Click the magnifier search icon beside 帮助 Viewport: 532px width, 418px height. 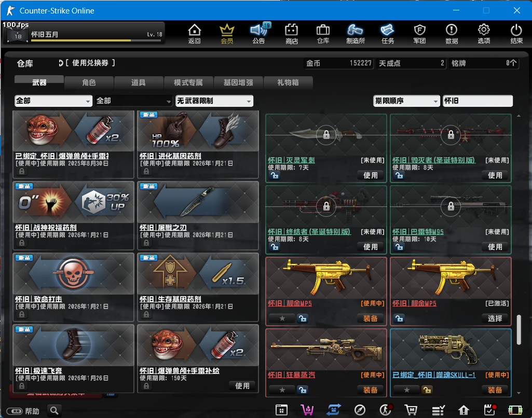pyautogui.click(x=54, y=411)
